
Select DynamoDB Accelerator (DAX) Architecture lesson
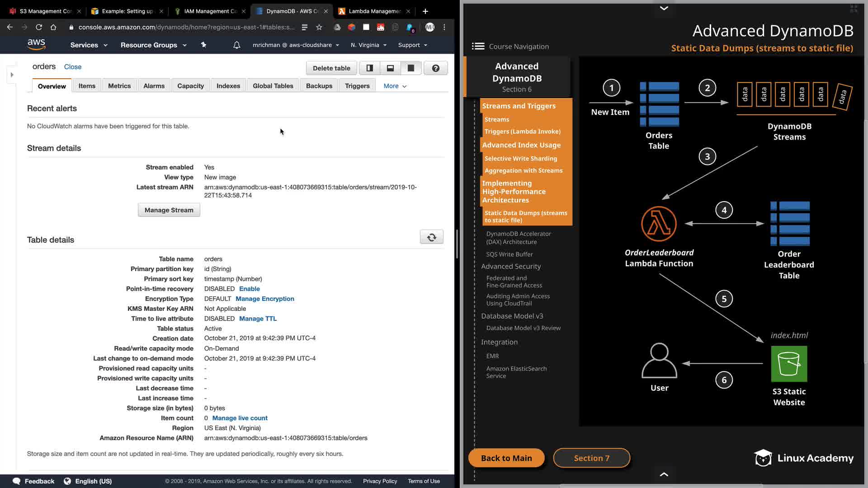(518, 238)
